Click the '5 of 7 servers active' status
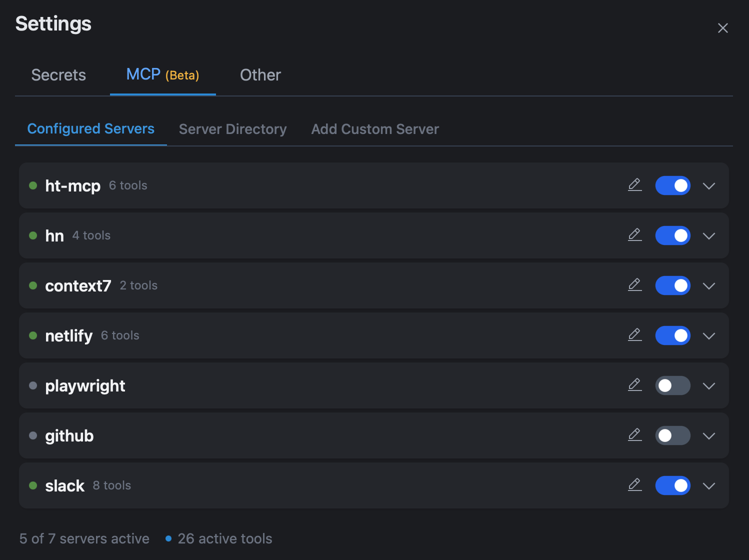 point(84,538)
